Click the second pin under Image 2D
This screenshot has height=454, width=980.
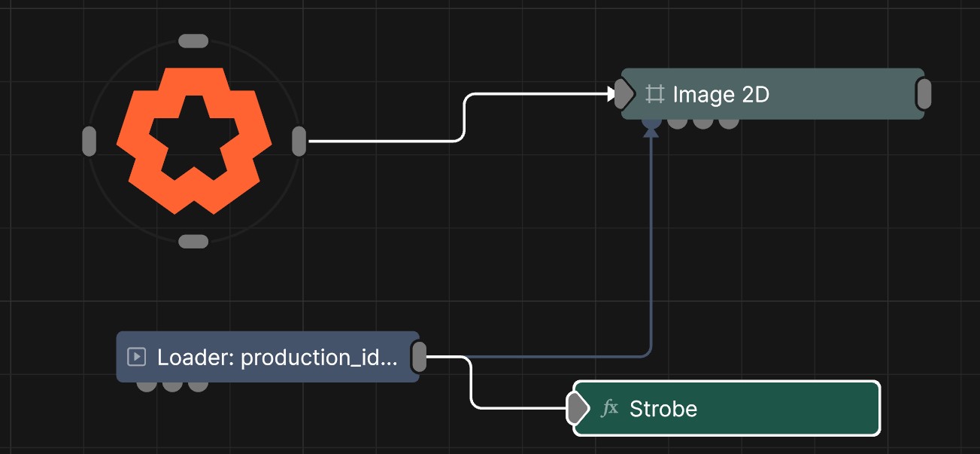click(677, 123)
